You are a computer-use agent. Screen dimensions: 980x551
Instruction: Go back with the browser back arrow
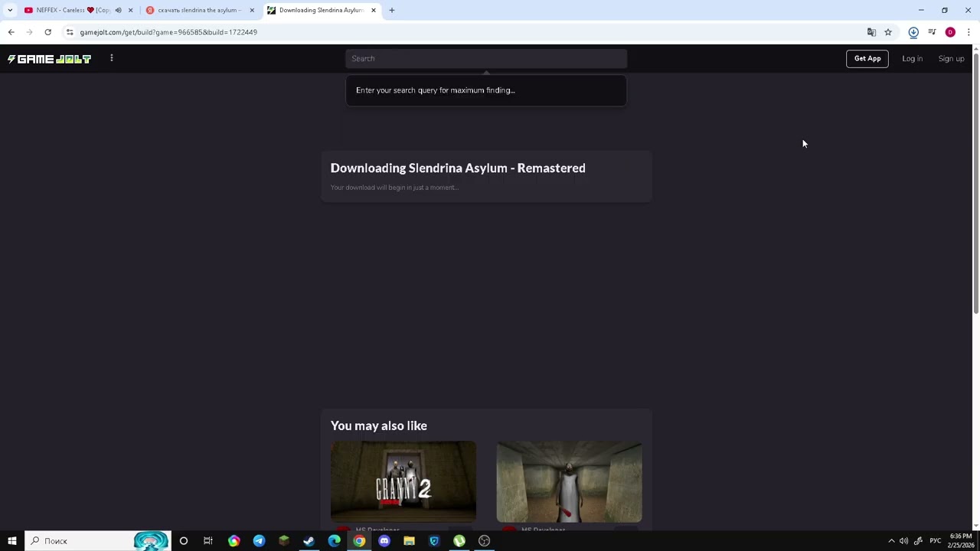(x=11, y=32)
